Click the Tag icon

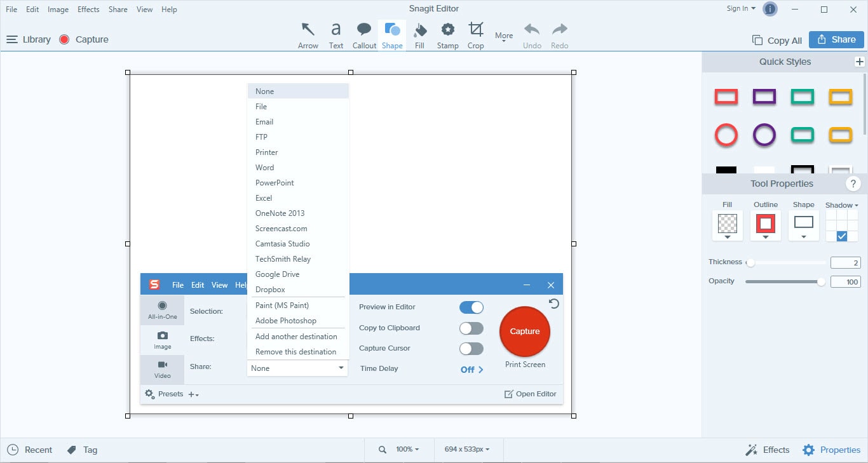point(72,450)
